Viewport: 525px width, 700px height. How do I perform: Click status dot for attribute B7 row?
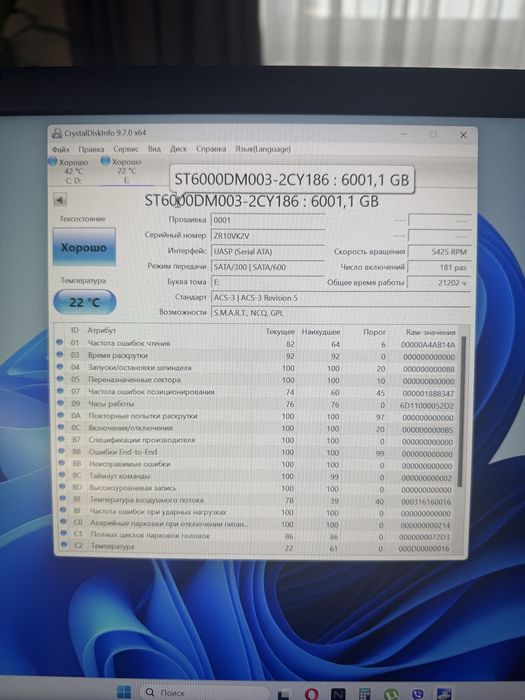pos(62,439)
